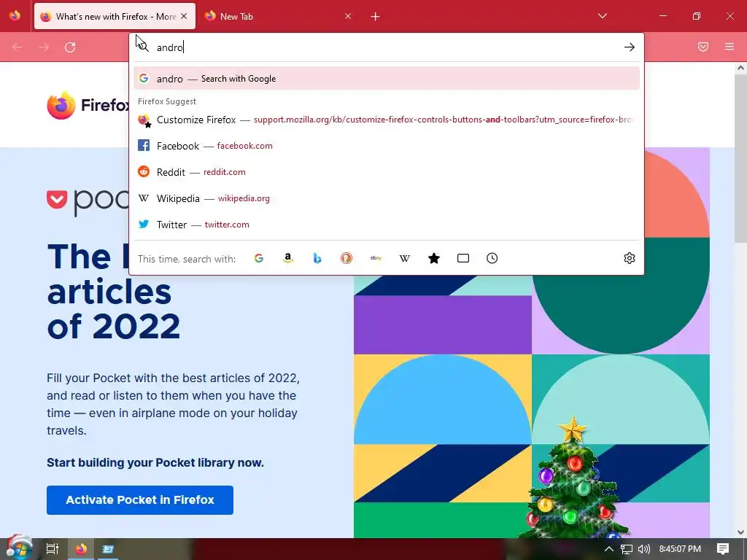
Task: Select Customize Firefox suggestion
Action: [387, 120]
